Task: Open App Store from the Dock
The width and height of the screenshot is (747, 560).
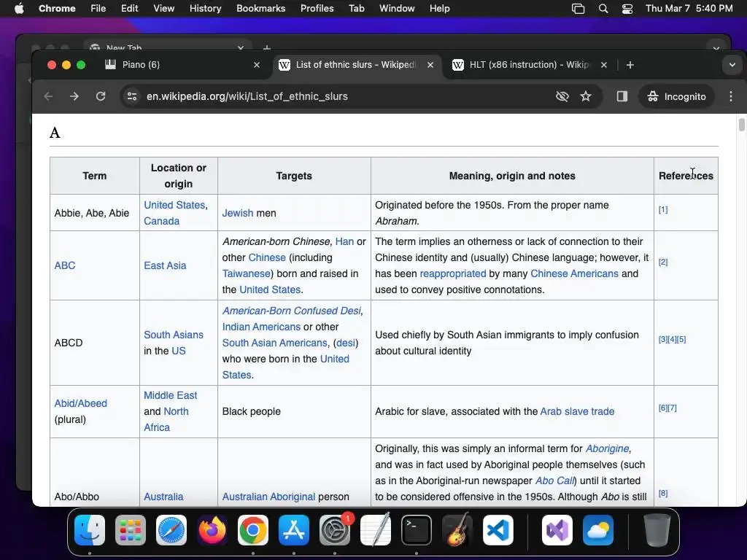Action: pos(294,530)
